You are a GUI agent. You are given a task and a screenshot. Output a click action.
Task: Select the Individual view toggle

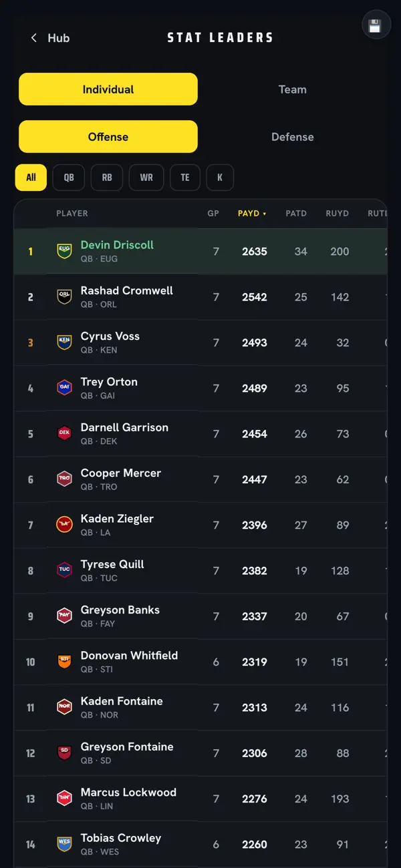tap(108, 89)
